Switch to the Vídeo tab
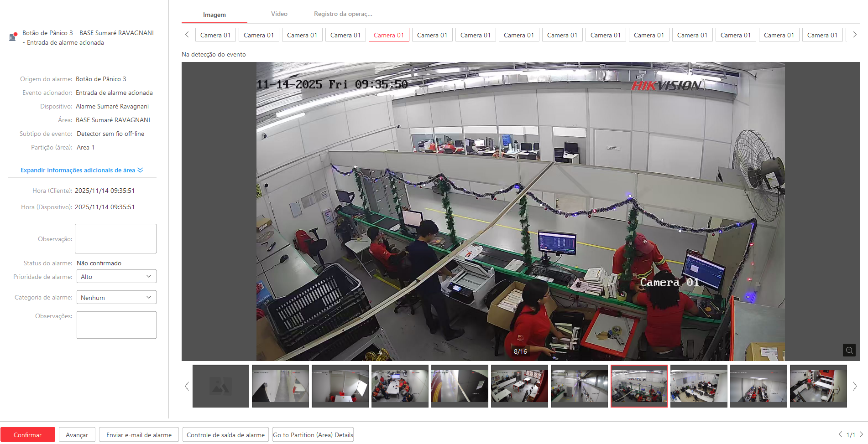 (x=279, y=14)
